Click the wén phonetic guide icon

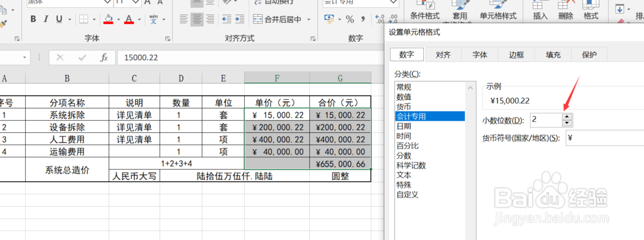[x=154, y=19]
